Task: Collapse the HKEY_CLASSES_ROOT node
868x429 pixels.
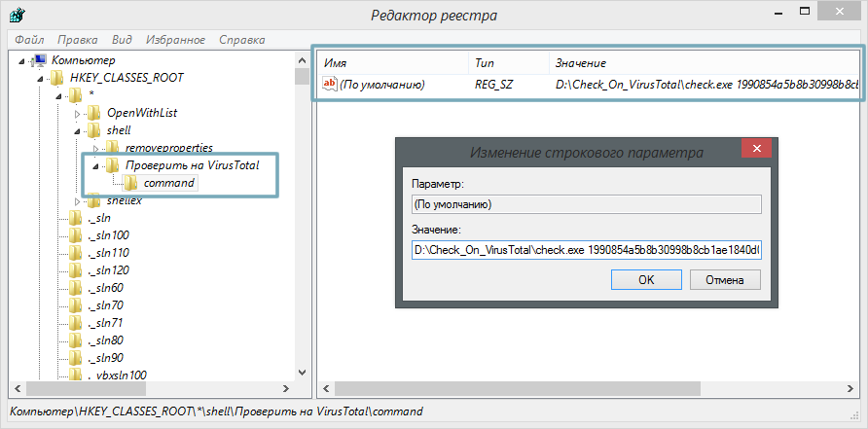Action: click(x=40, y=78)
